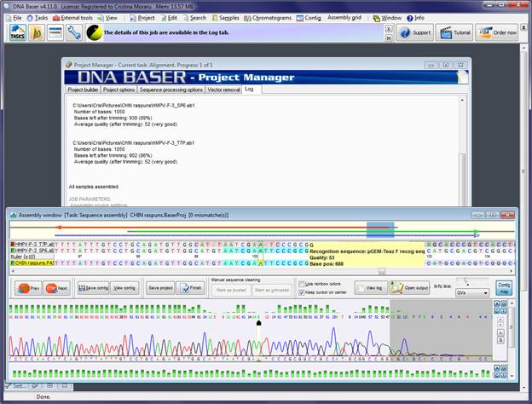Enable Use rainbow colors checkbox
This screenshot has width=532, height=404.
(301, 284)
